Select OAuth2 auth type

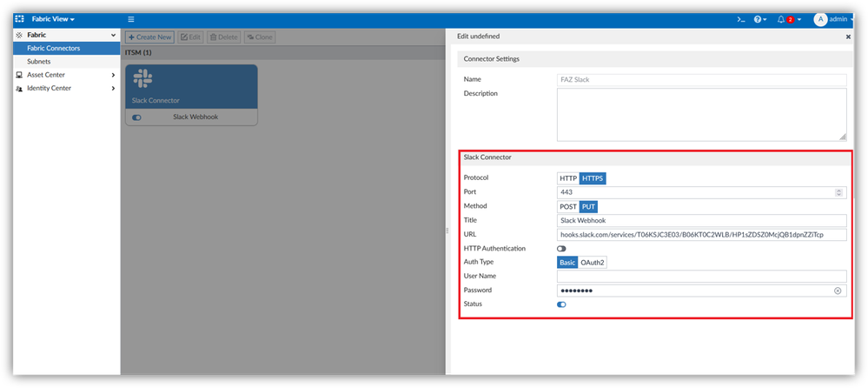pos(593,263)
